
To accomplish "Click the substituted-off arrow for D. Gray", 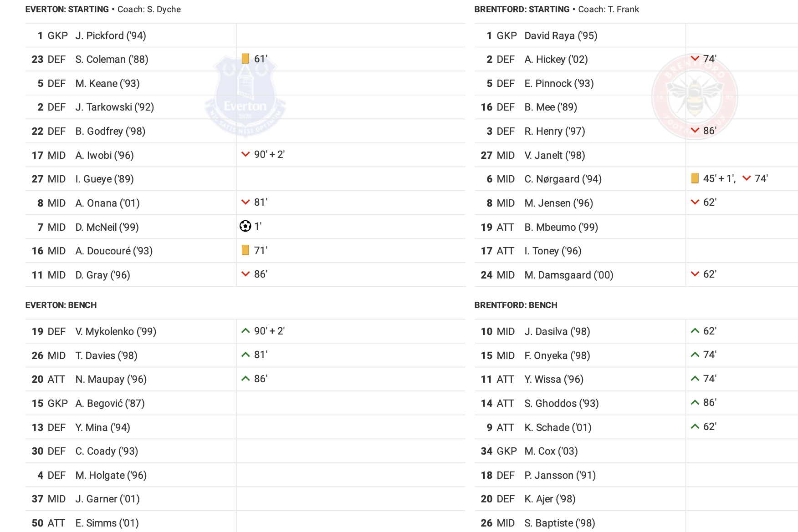I will (x=246, y=274).
